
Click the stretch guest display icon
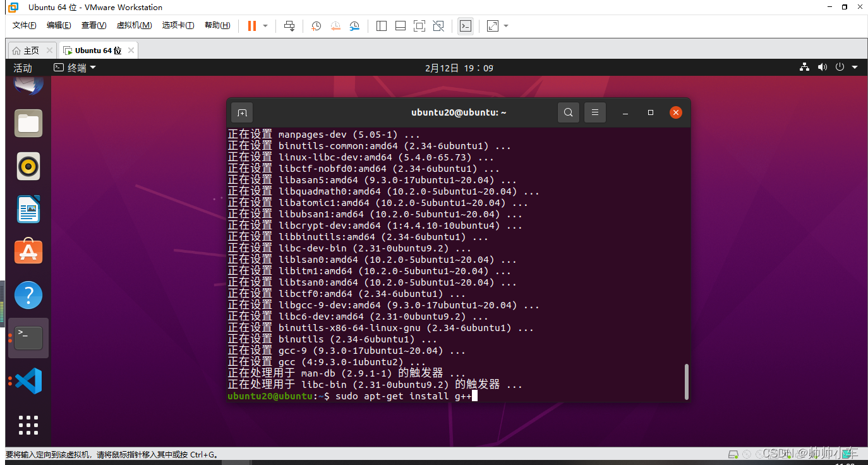pos(493,26)
